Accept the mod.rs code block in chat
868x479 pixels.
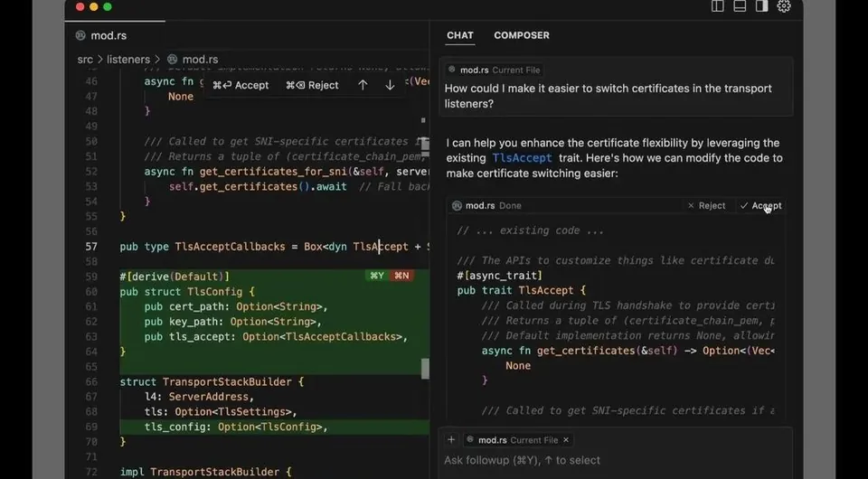tap(760, 206)
